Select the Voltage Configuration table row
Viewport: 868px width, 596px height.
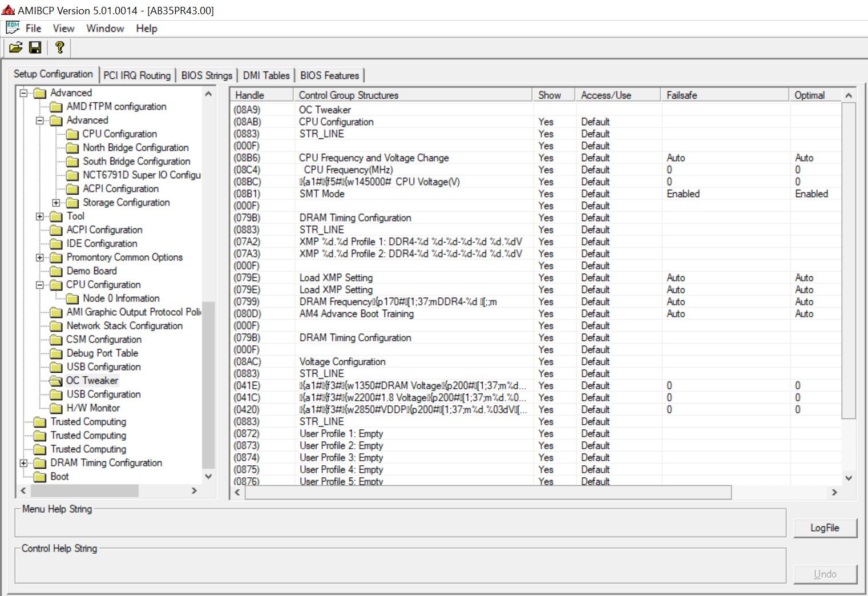point(535,362)
